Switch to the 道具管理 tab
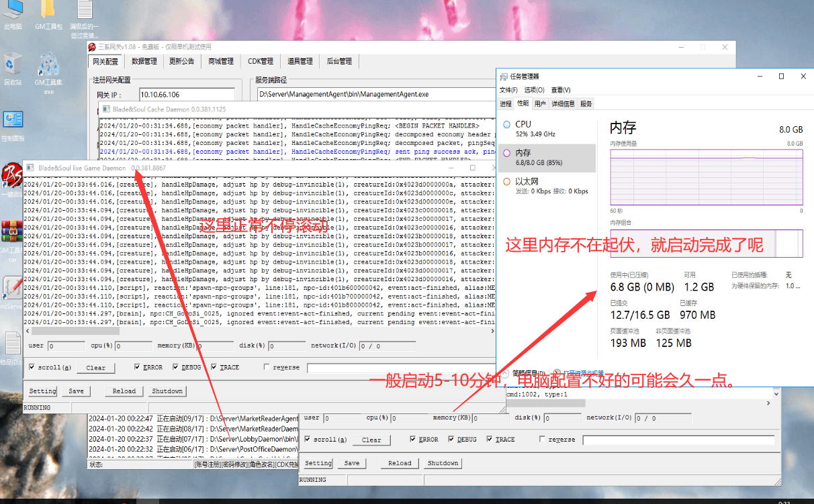This screenshot has height=504, width=814. 300,61
